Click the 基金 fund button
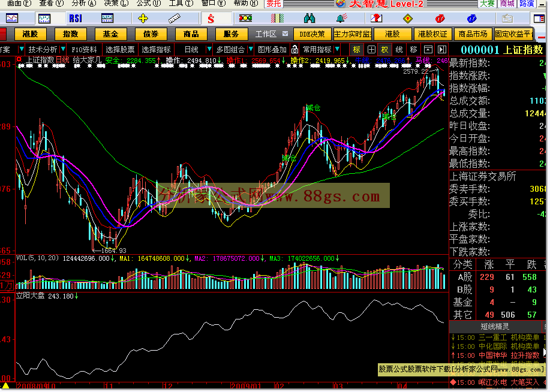The image size is (550, 392). click(110, 34)
